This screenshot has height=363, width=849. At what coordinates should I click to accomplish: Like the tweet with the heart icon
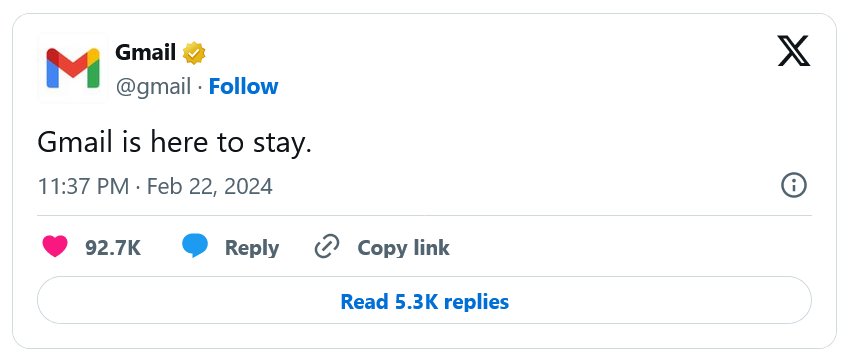pyautogui.click(x=55, y=247)
